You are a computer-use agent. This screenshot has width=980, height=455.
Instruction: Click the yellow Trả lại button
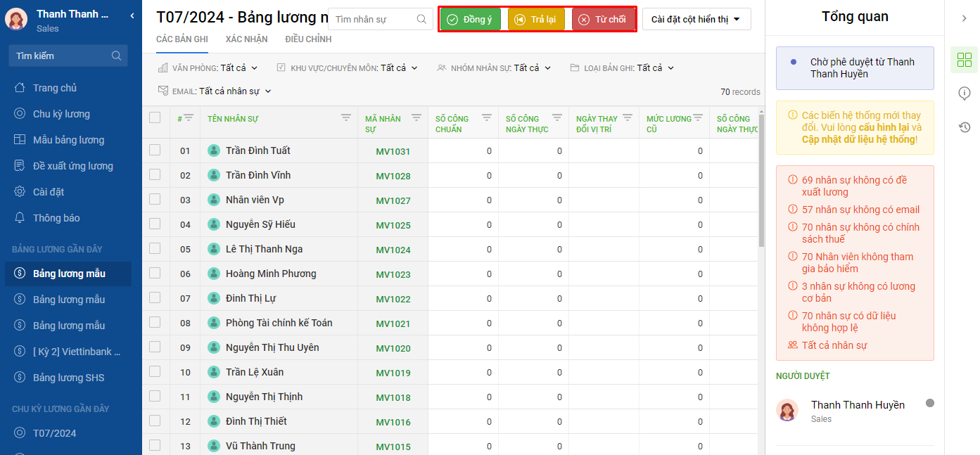536,19
